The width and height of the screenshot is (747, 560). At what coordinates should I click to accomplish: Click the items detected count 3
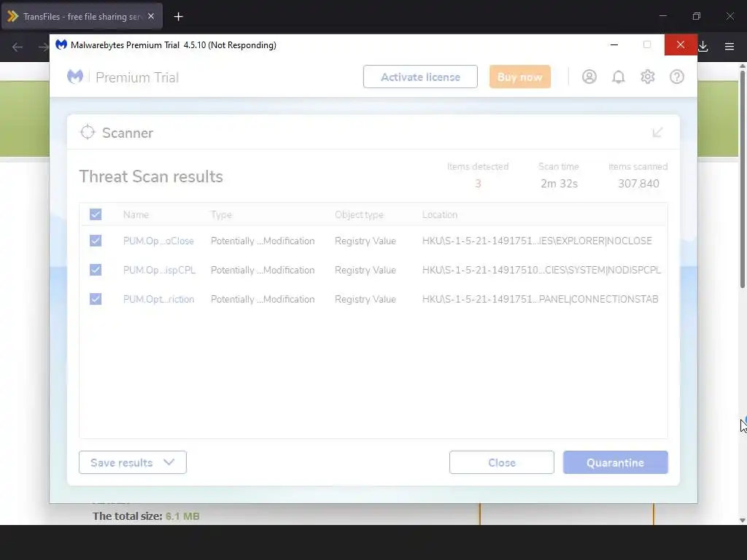coord(478,184)
